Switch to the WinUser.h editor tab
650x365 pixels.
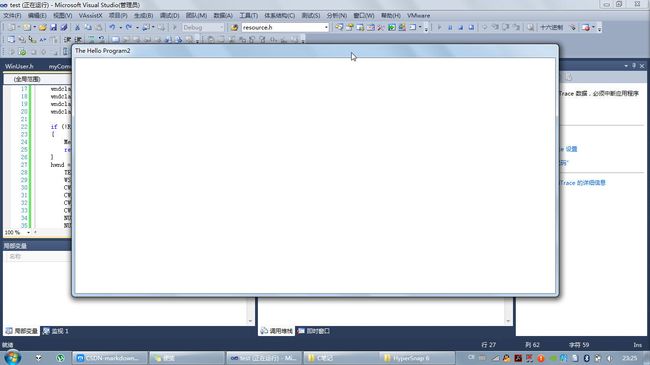coord(19,66)
